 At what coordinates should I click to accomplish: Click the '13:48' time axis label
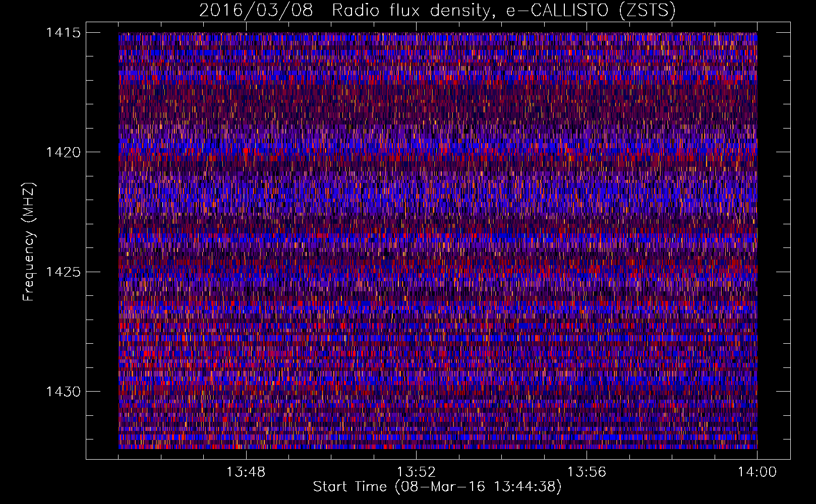point(246,472)
